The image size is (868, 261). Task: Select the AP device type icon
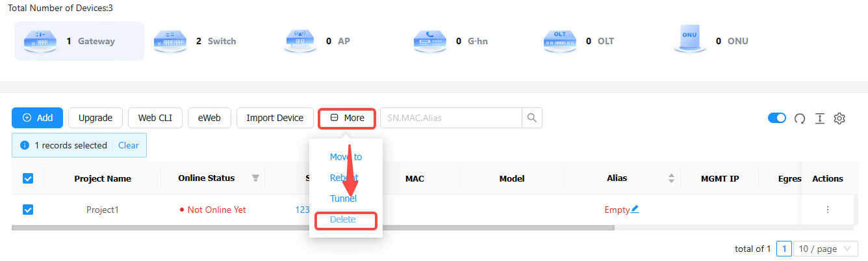300,41
